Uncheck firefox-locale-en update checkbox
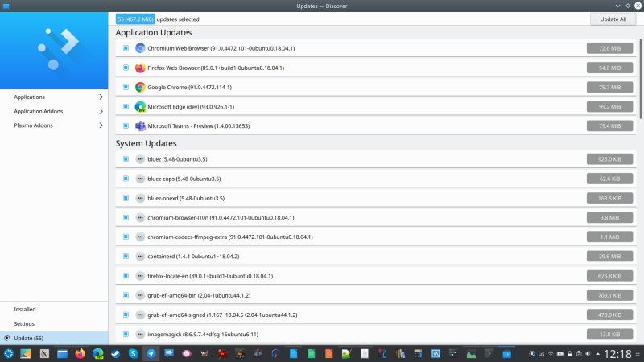This screenshot has width=644, height=362. (x=126, y=276)
